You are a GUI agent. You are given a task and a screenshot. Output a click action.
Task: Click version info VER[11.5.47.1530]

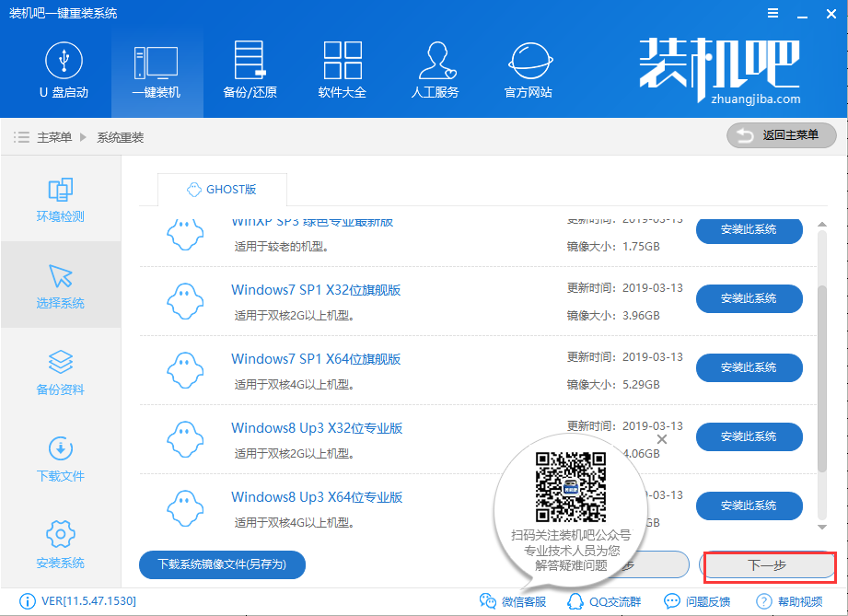click(x=88, y=601)
